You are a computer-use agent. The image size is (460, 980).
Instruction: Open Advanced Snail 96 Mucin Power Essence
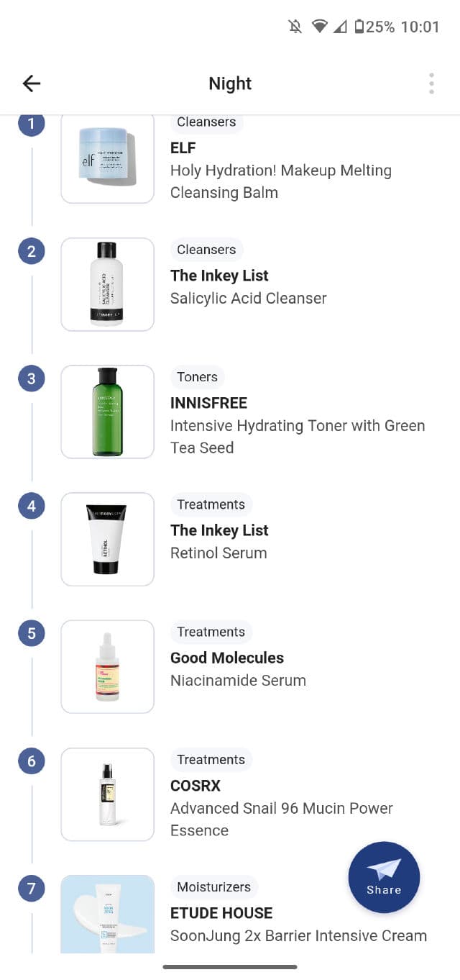[281, 819]
